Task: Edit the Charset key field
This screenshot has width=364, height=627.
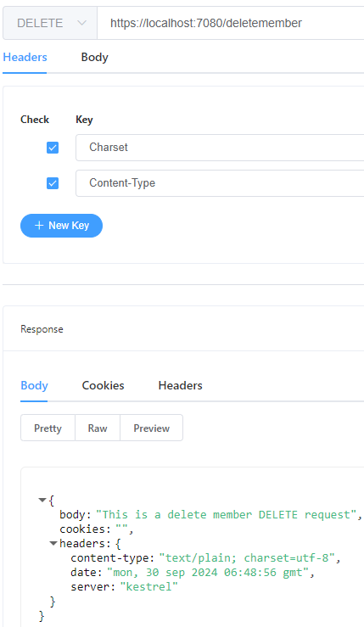Action: click(x=220, y=148)
